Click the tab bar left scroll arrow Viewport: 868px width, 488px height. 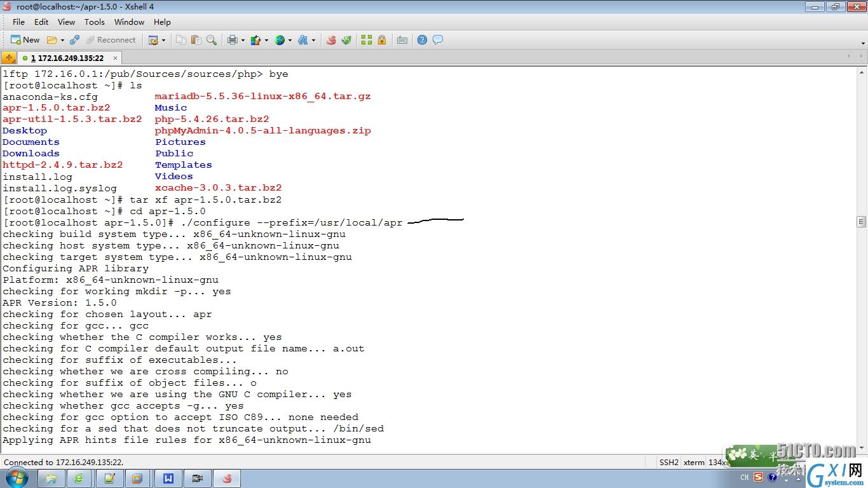(x=849, y=57)
